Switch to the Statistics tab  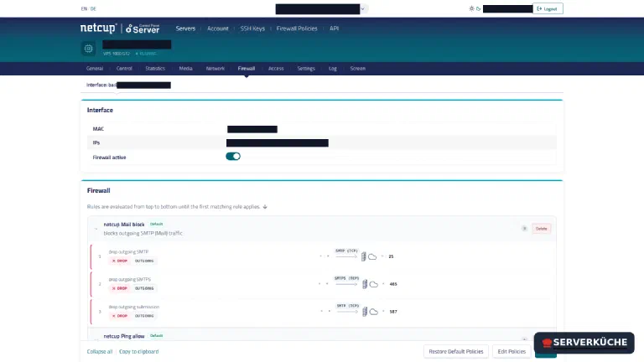pyautogui.click(x=155, y=69)
